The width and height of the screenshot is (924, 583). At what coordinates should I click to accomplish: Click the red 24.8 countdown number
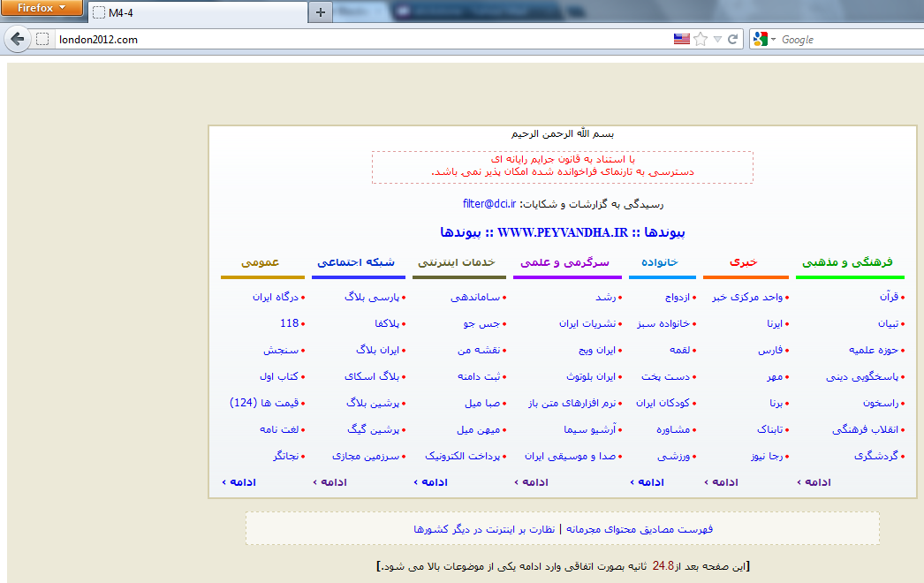pos(663,566)
